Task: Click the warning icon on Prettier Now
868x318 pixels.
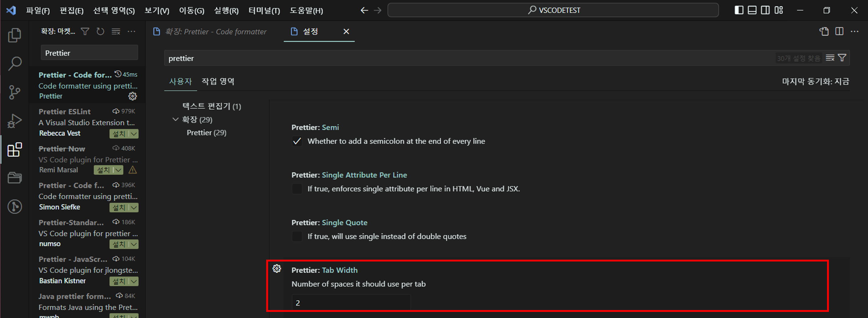Action: (132, 170)
